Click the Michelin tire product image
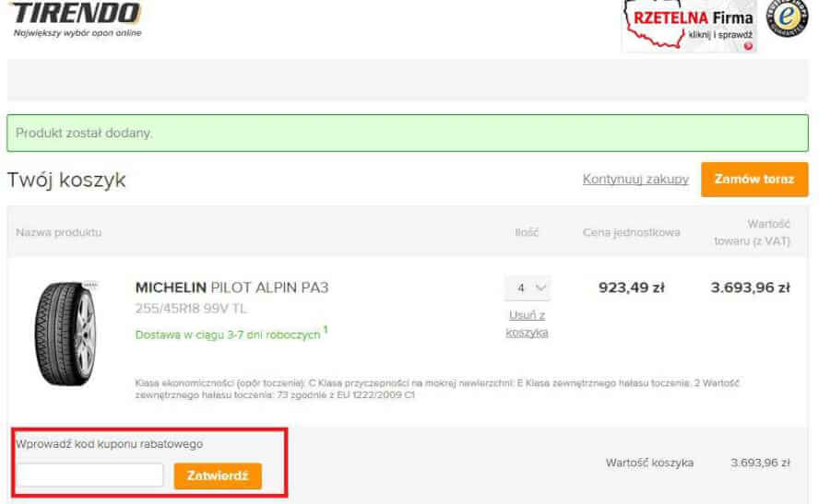The width and height of the screenshot is (830, 504). (x=66, y=334)
